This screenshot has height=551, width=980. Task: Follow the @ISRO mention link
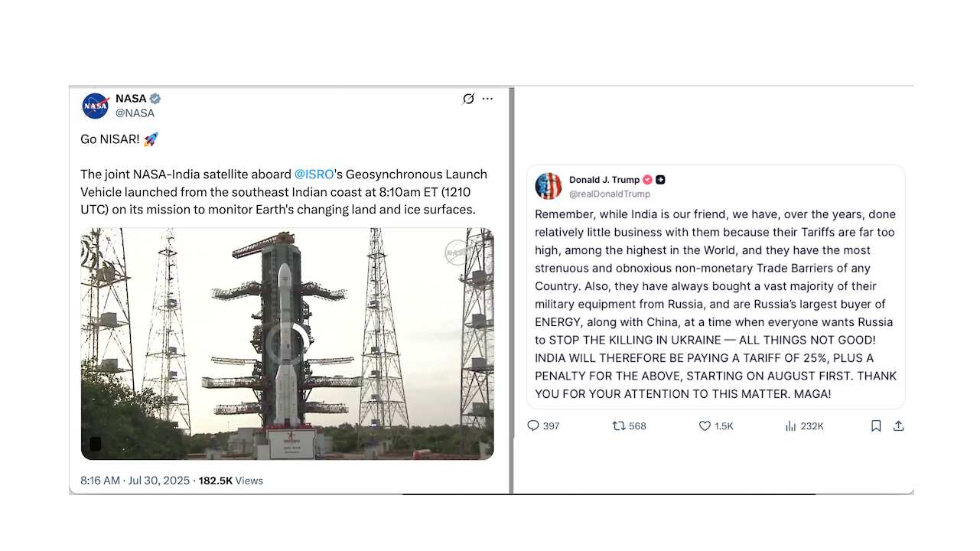pyautogui.click(x=314, y=174)
